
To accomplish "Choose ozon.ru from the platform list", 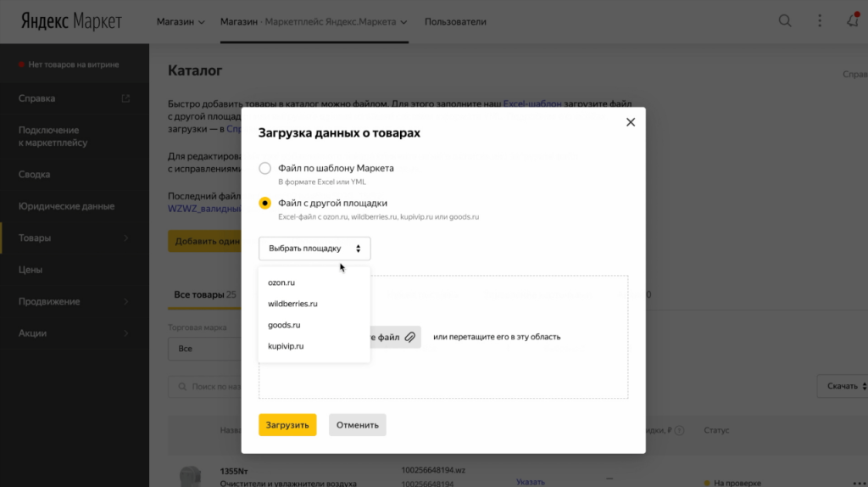I will [x=314, y=283].
